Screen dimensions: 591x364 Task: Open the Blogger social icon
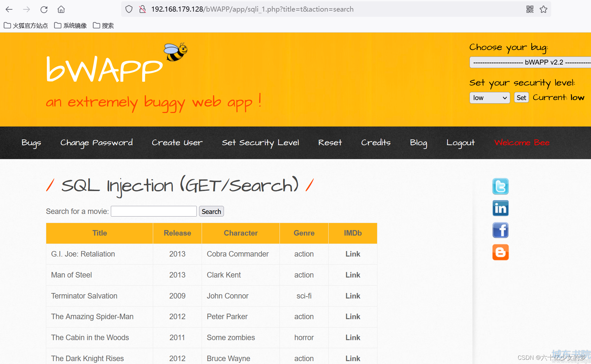(501, 252)
